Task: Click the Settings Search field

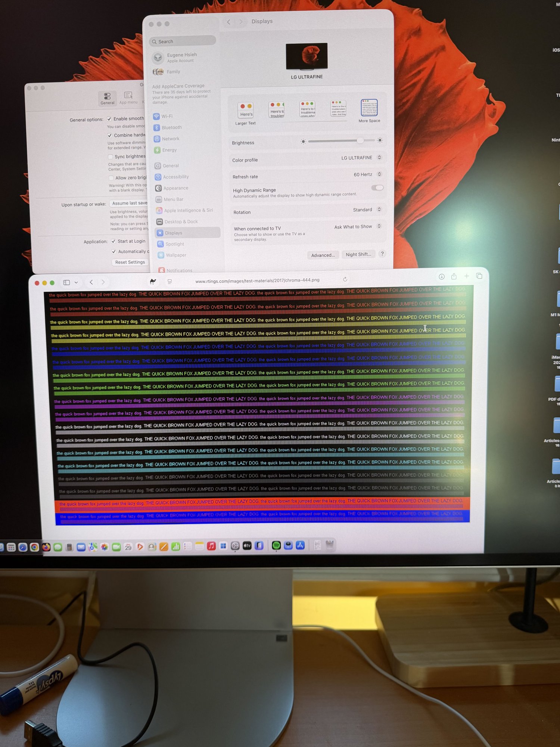Action: tap(183, 41)
